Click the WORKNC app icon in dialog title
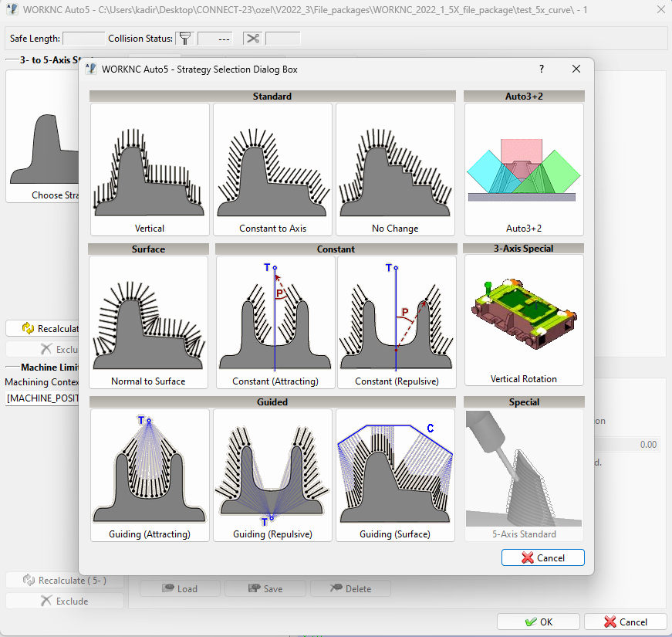The height and width of the screenshot is (637, 672). (x=91, y=69)
